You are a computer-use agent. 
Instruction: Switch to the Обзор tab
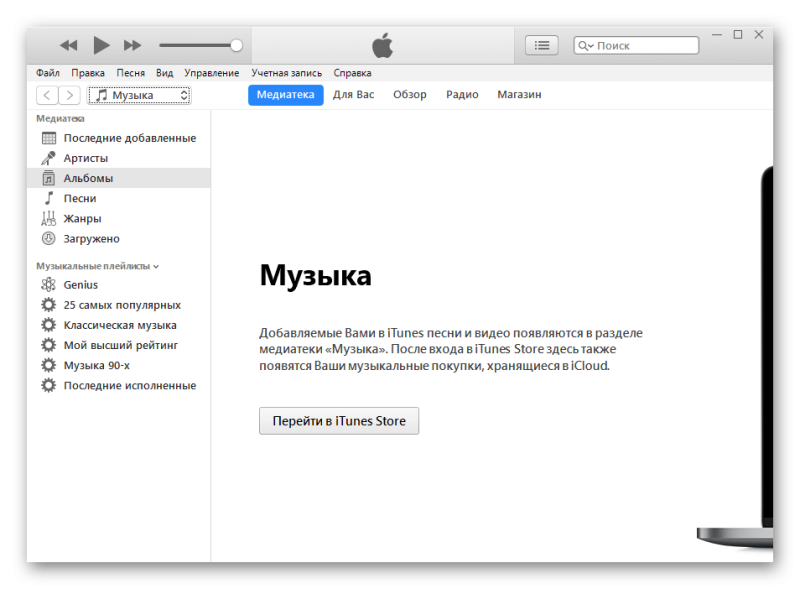pos(410,94)
